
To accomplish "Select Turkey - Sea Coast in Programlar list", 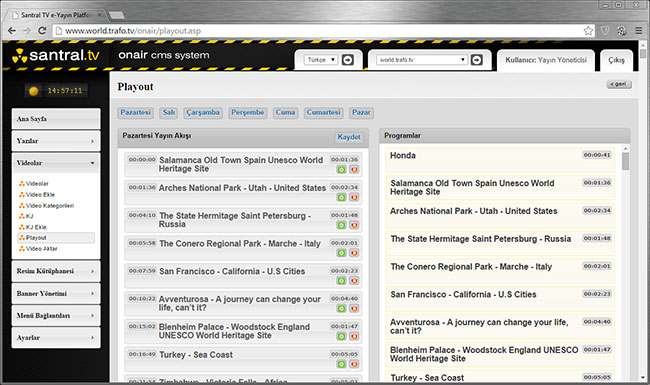I will click(500, 377).
